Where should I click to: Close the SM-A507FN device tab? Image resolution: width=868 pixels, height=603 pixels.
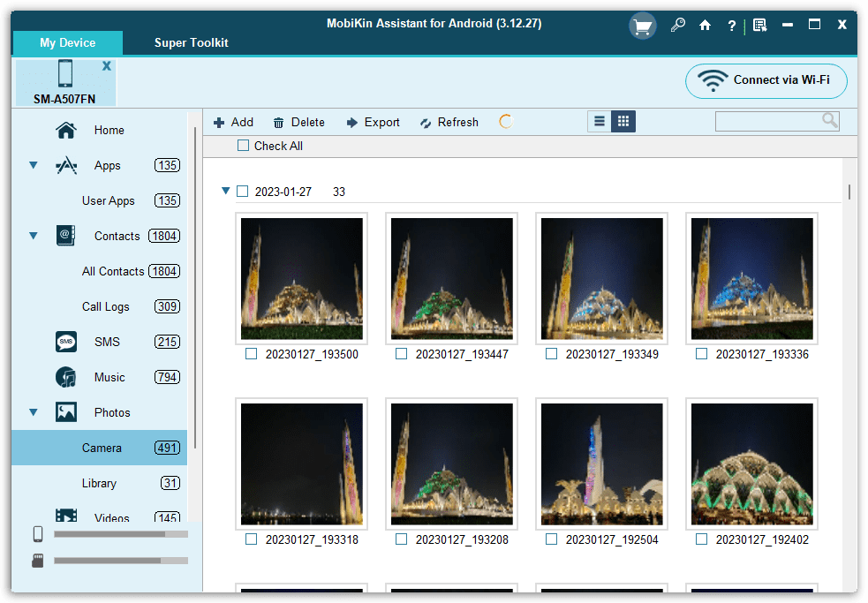106,66
